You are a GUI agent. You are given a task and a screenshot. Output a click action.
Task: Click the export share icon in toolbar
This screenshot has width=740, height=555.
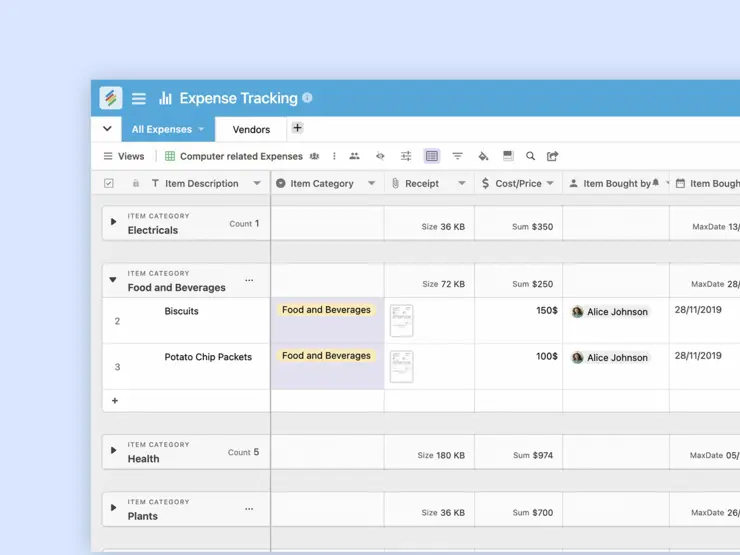(x=553, y=156)
